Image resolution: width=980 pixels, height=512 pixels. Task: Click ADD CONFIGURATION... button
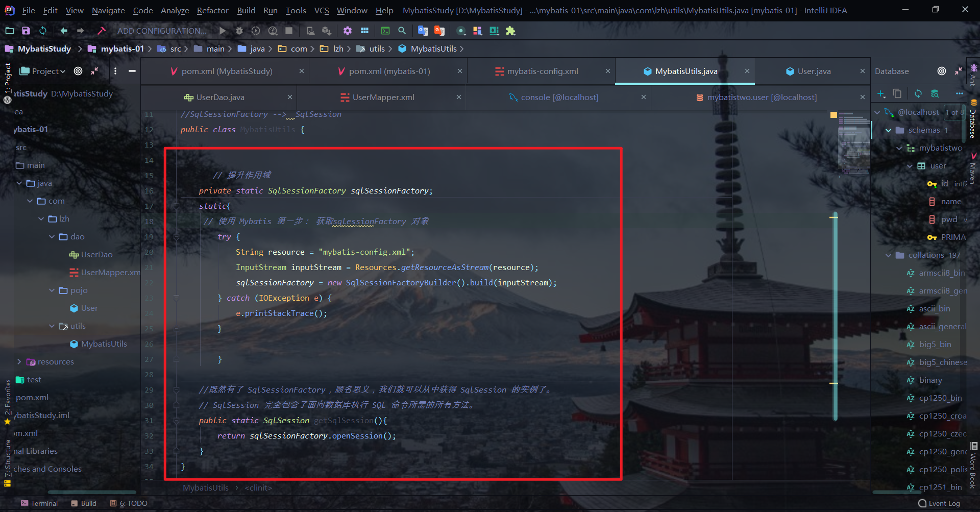[162, 31]
